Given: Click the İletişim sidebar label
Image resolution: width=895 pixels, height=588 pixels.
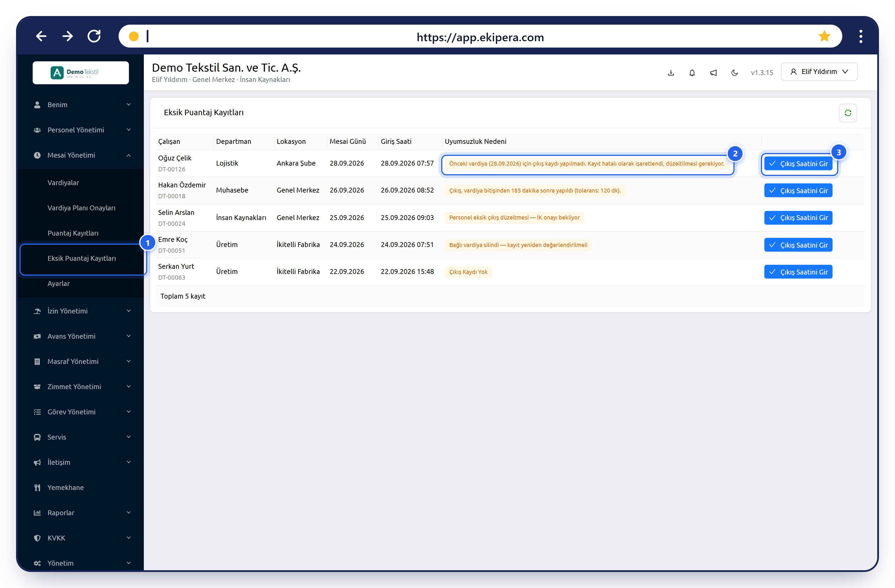Looking at the screenshot, I should click(59, 462).
